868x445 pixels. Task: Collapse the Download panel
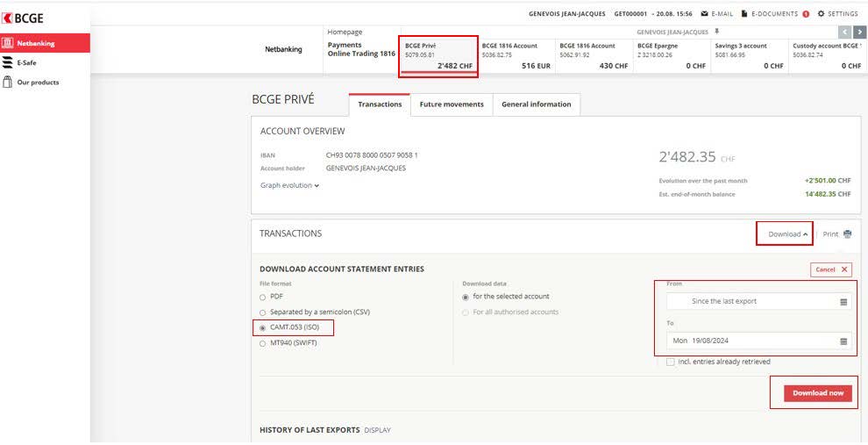[787, 234]
